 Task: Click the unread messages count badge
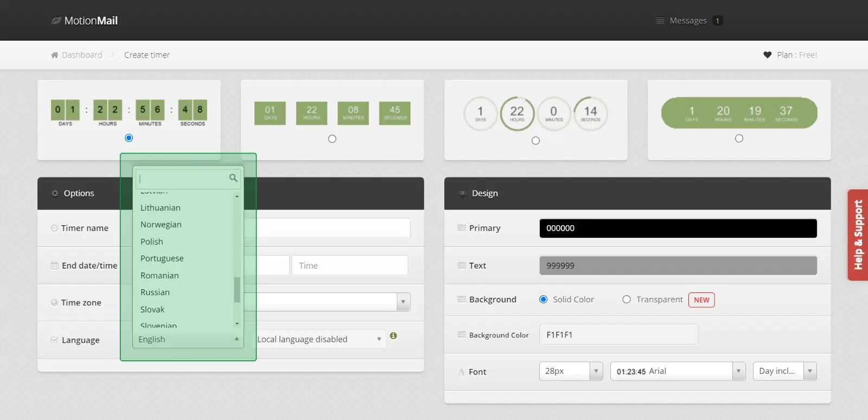pyautogui.click(x=717, y=21)
